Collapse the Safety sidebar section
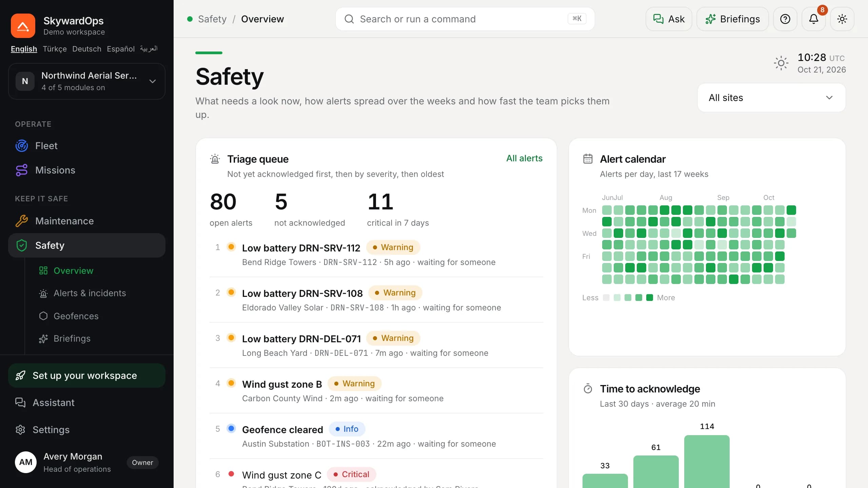Viewport: 868px width, 488px height. click(x=87, y=245)
